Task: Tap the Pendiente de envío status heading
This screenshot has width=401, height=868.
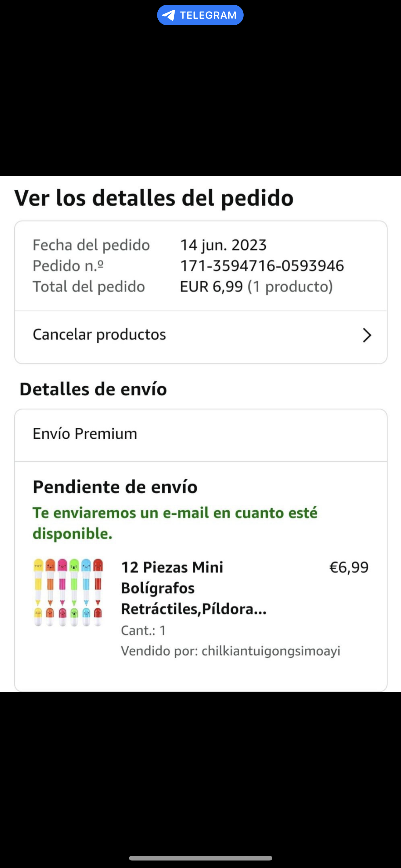Action: click(115, 487)
